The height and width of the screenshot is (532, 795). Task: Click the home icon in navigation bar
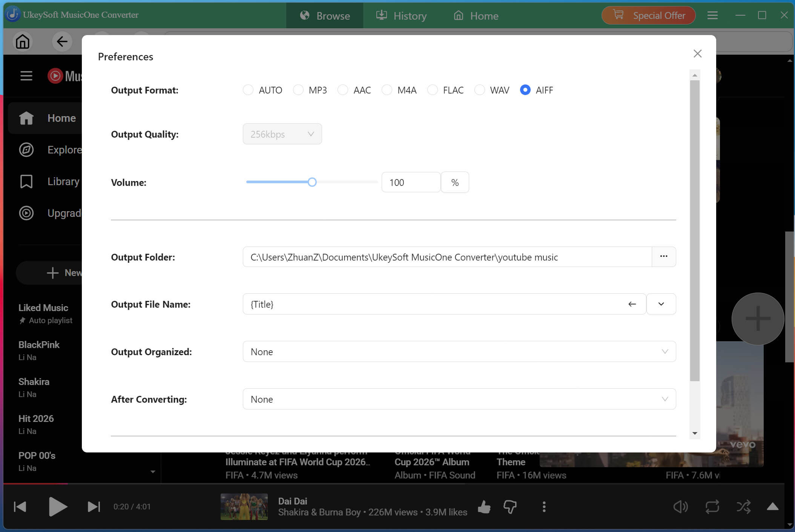point(23,41)
